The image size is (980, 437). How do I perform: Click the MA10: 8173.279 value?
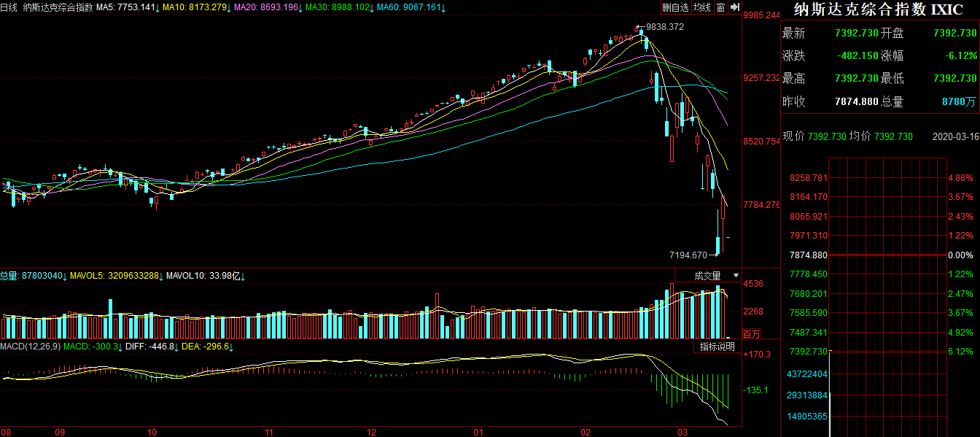tap(196, 7)
